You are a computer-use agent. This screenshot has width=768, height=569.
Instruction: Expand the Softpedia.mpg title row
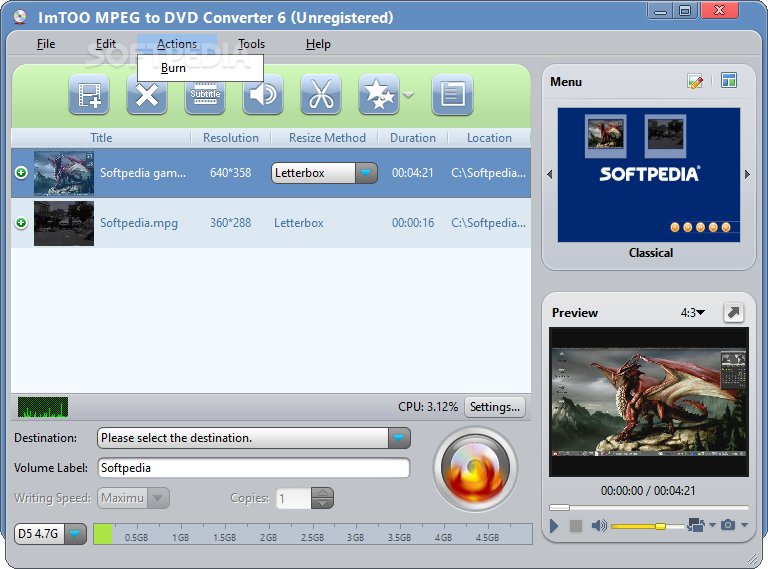click(x=21, y=223)
